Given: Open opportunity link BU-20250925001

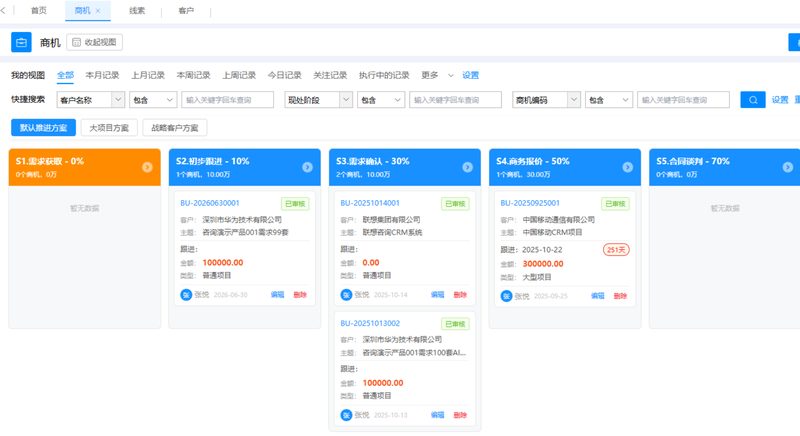Looking at the screenshot, I should tap(530, 203).
